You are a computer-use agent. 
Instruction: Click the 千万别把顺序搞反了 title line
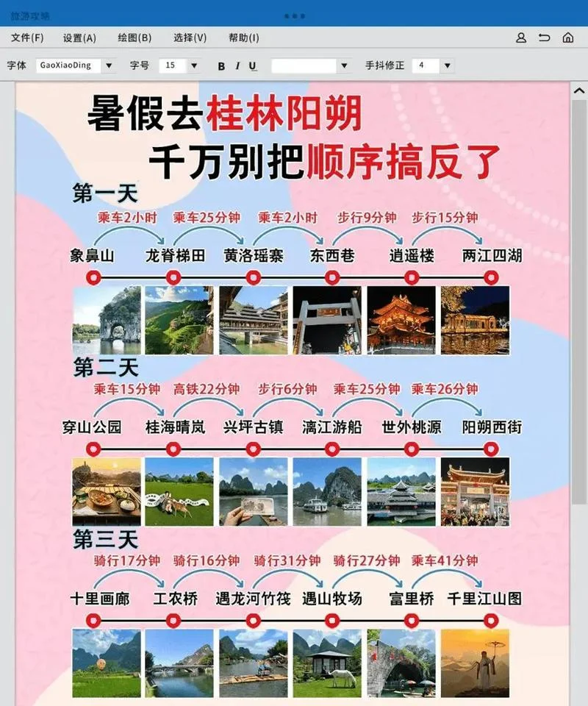point(324,162)
